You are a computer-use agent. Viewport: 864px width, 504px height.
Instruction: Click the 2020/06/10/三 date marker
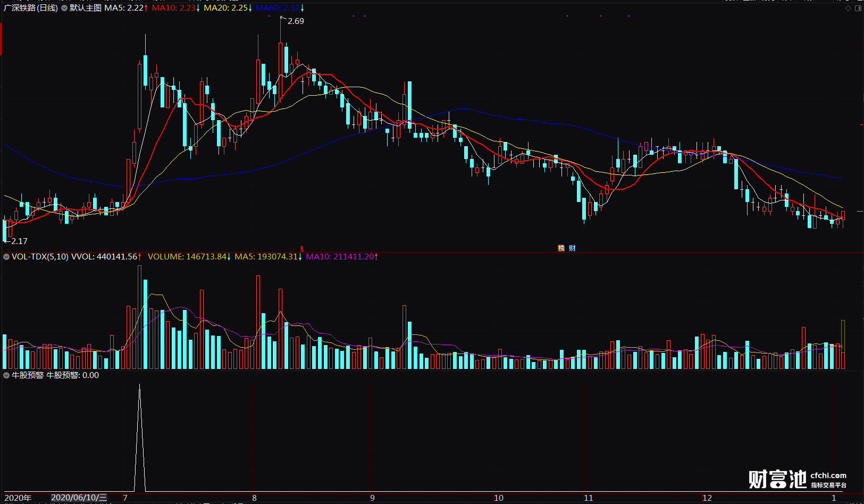pyautogui.click(x=79, y=498)
